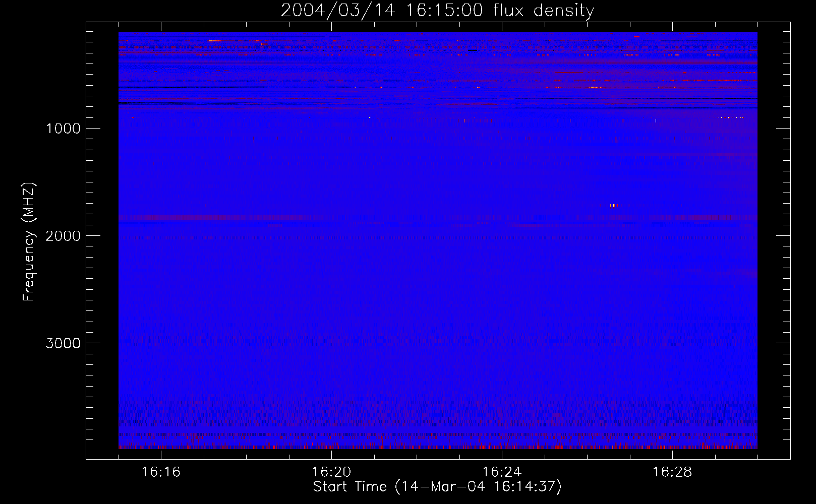Pick the 3000 frequency tick label
Screen dimensions: 816x504
click(x=63, y=343)
